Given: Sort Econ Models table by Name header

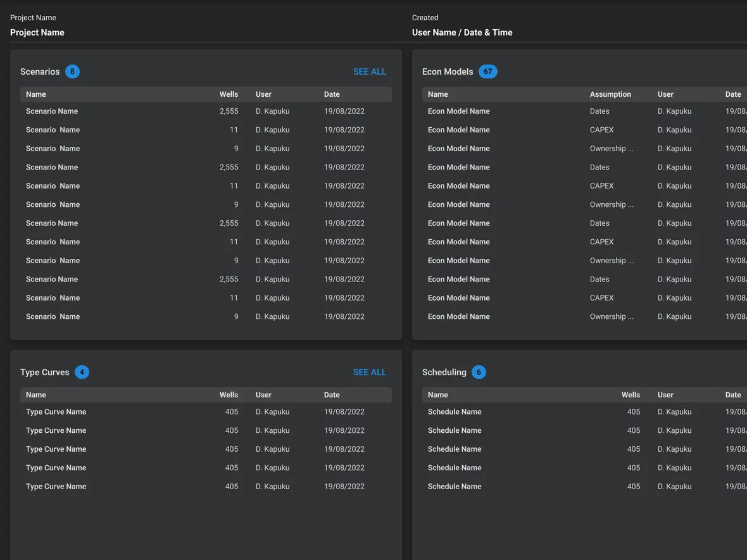Looking at the screenshot, I should [438, 94].
